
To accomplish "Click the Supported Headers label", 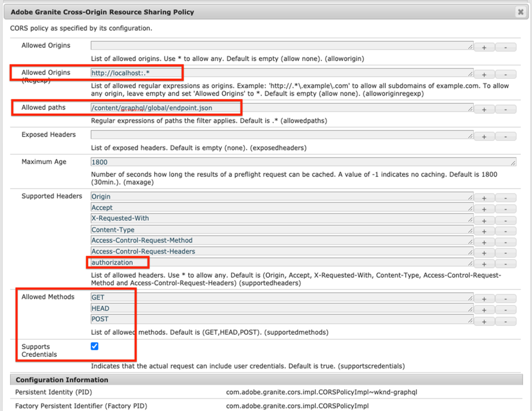I will (x=52, y=196).
